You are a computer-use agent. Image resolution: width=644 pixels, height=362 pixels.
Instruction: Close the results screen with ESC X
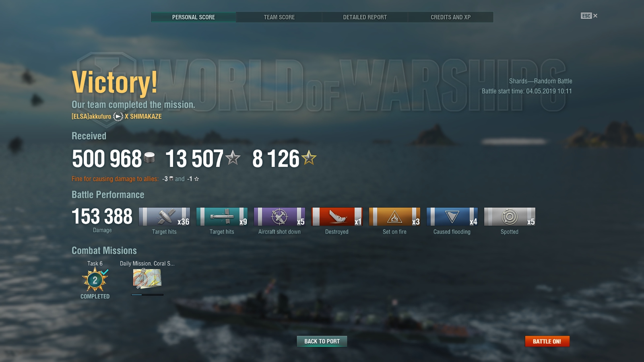click(589, 16)
